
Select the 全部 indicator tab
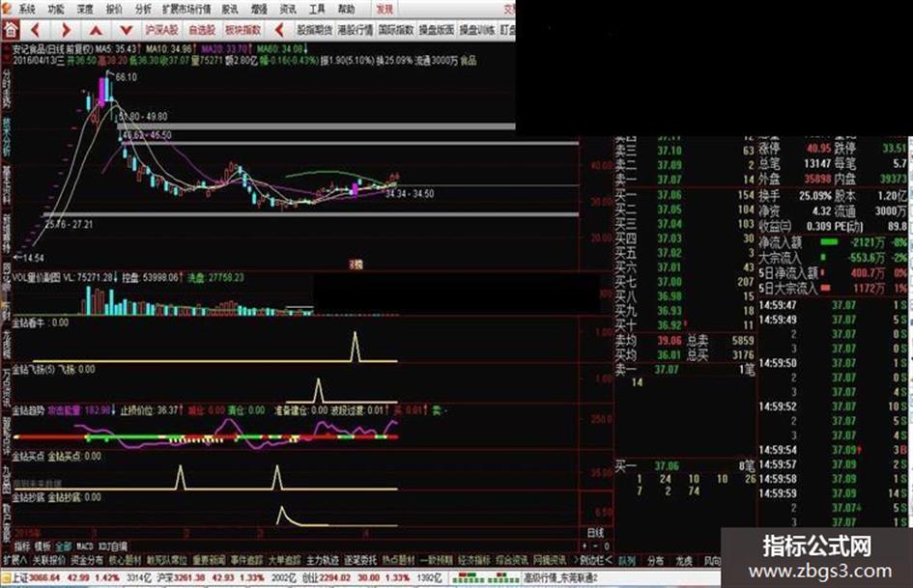point(64,546)
